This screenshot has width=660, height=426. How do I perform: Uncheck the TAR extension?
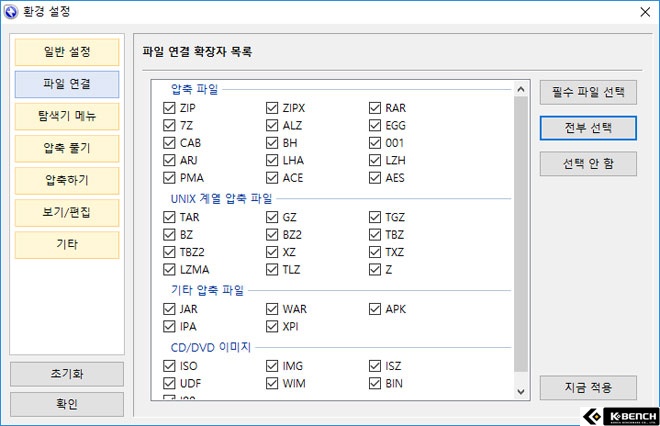point(169,217)
